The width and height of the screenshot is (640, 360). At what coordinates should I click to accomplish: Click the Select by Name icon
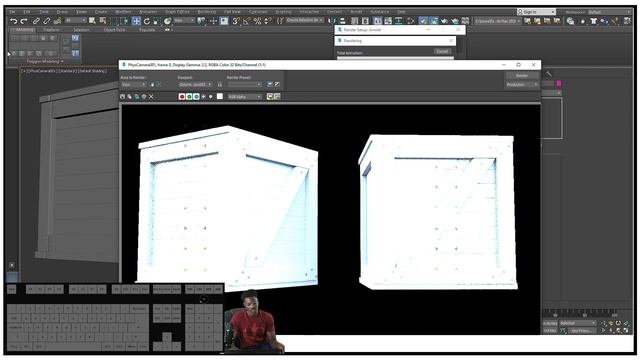click(103, 21)
